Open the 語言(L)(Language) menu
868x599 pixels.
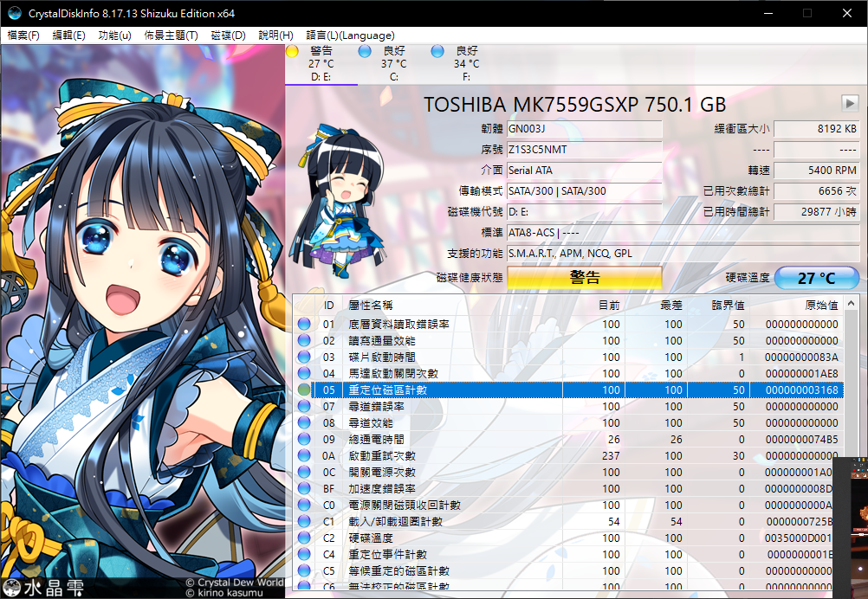(351, 35)
